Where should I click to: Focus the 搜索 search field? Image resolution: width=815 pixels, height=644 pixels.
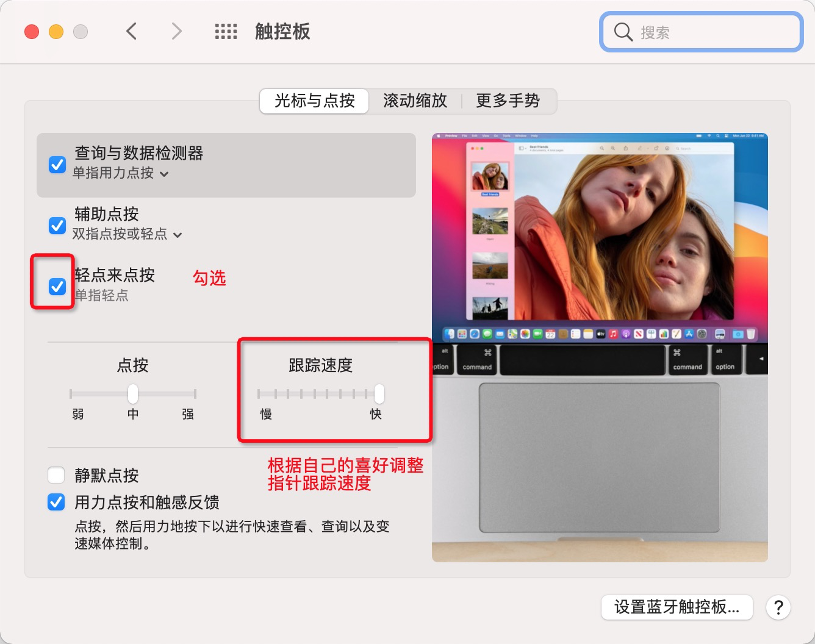(x=701, y=32)
